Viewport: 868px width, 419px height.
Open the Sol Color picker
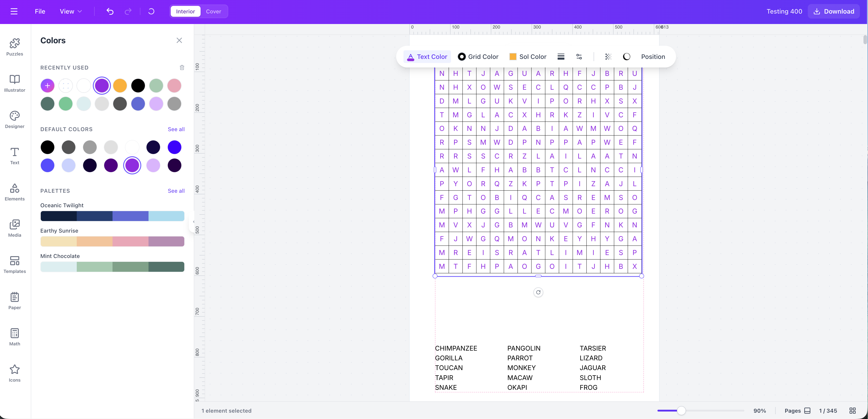point(528,56)
